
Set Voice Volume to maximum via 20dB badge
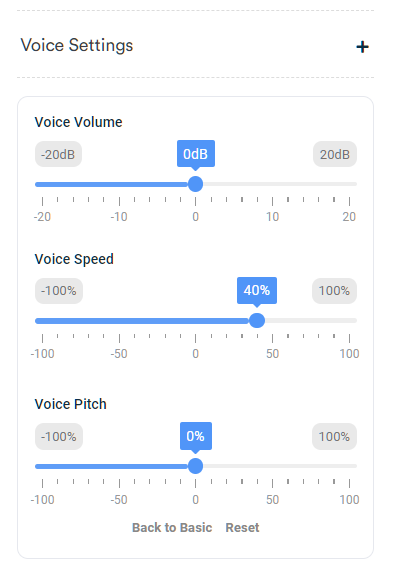pyautogui.click(x=335, y=154)
